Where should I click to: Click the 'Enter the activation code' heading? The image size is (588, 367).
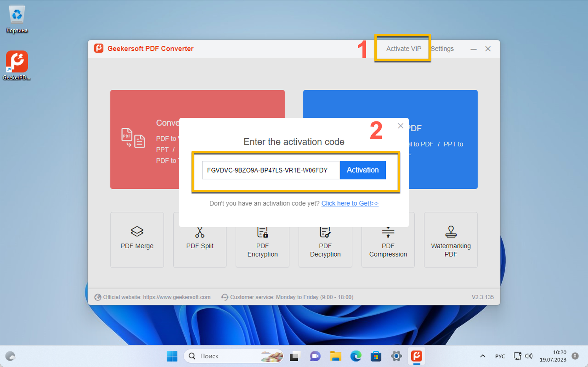294,142
